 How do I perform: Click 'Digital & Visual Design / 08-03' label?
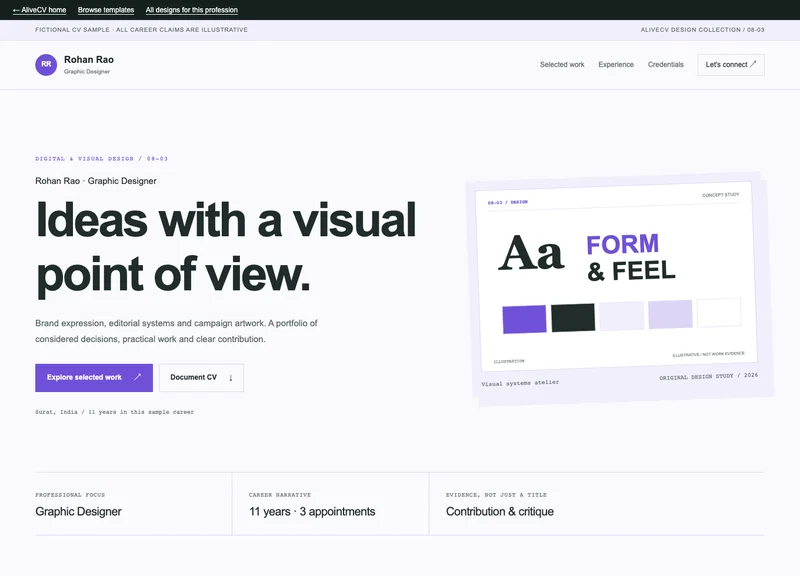(102, 159)
